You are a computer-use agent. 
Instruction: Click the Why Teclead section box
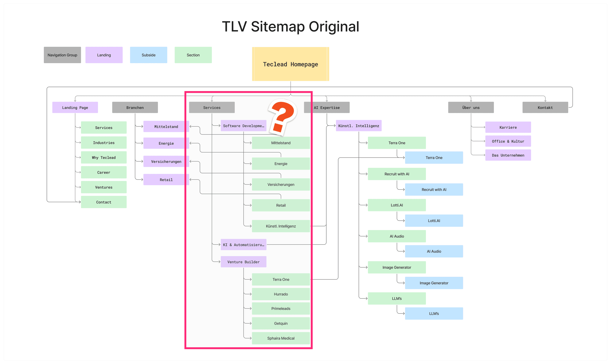pos(104,157)
